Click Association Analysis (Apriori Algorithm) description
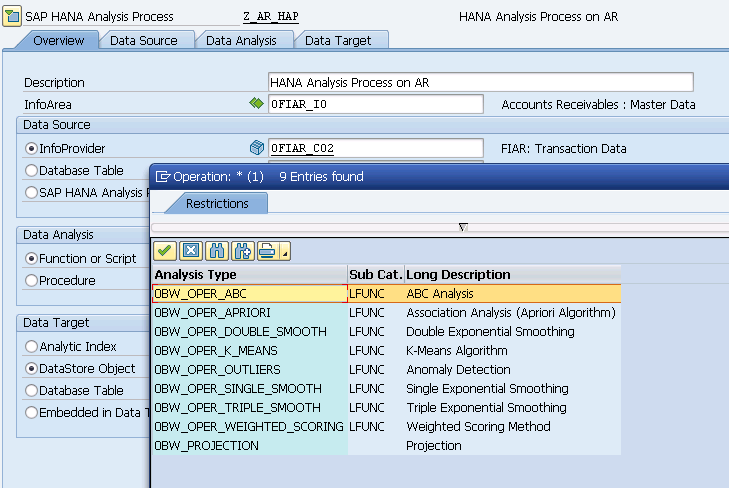Image resolution: width=729 pixels, height=488 pixels. click(511, 313)
